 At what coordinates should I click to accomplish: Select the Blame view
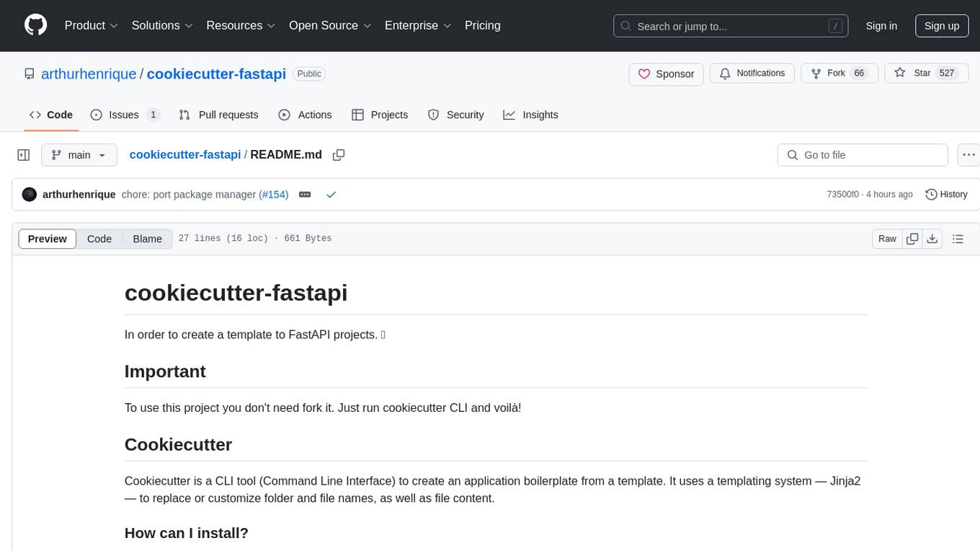click(x=147, y=239)
